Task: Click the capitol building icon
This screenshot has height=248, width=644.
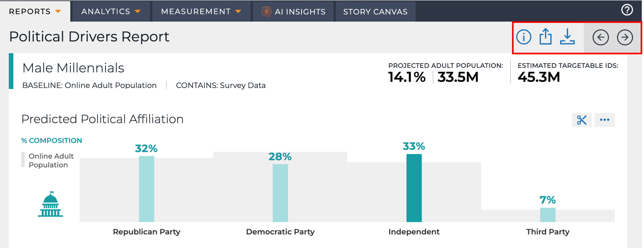Action: pyautogui.click(x=50, y=204)
